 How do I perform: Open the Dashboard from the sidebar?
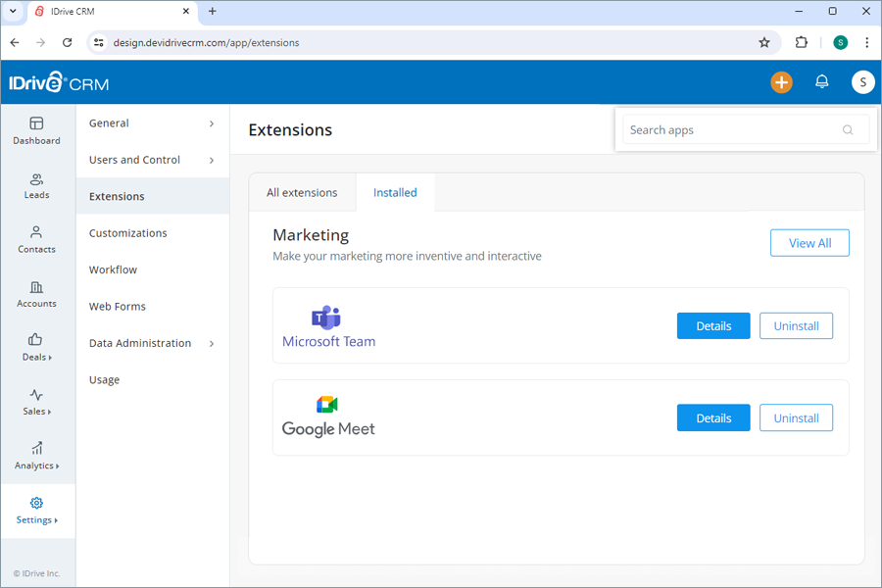click(37, 131)
